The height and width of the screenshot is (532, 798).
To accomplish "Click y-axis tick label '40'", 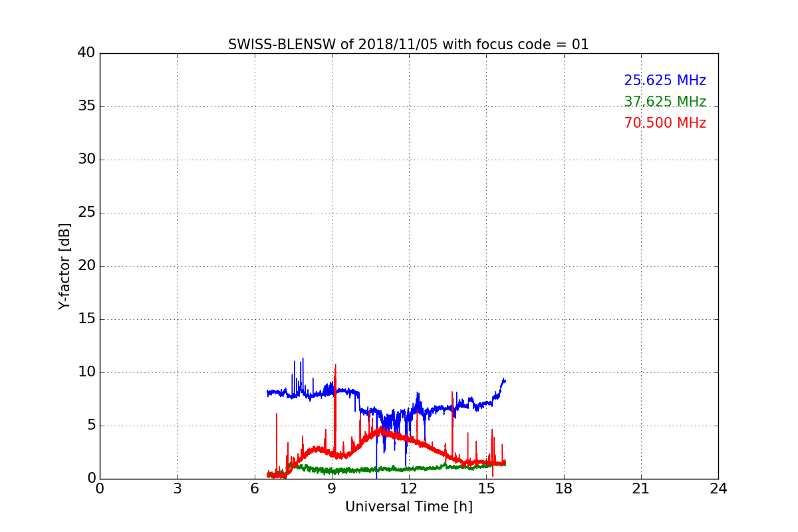I will pyautogui.click(x=86, y=53).
